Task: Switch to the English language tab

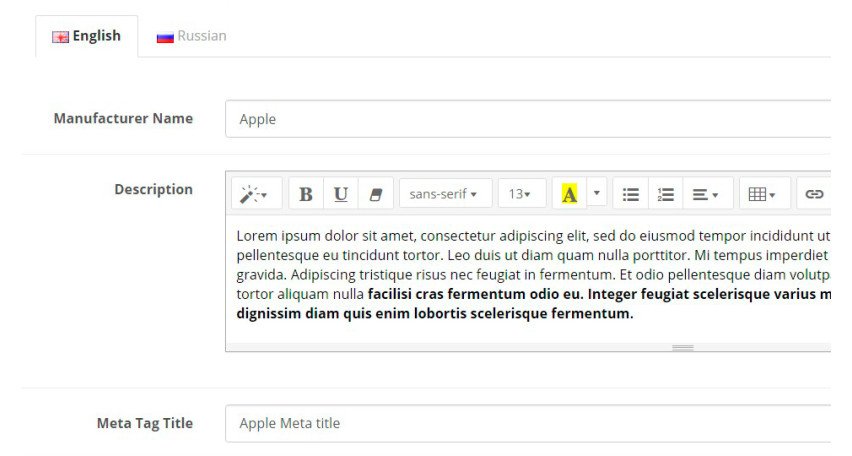Action: tap(86, 36)
